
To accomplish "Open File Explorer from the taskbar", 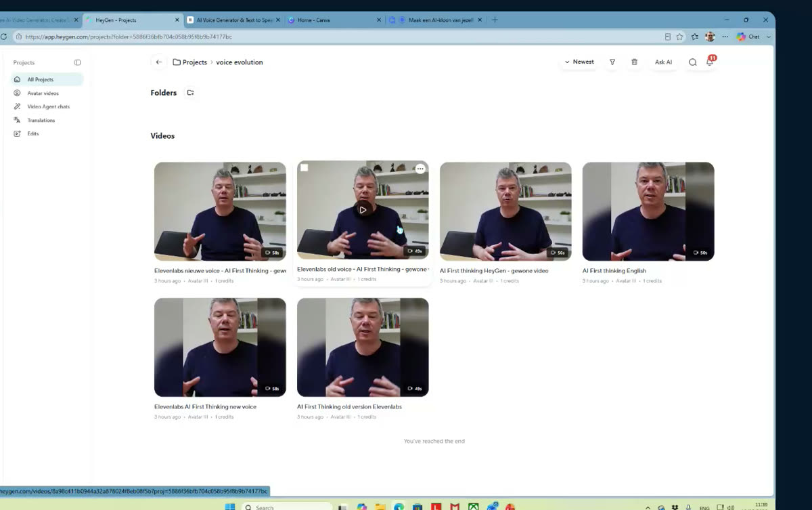I will coord(380,507).
